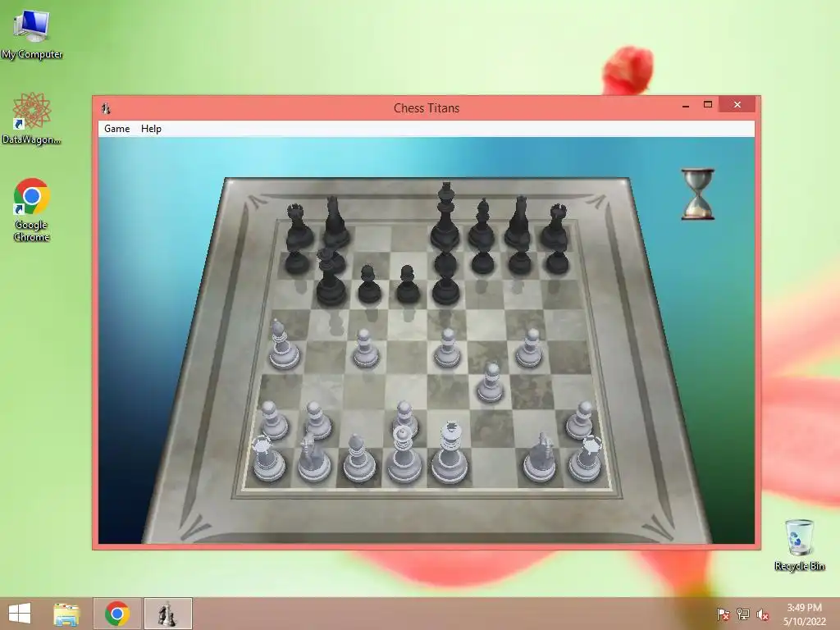Select the white pawn in front of the right white rook
Image resolution: width=840 pixels, height=630 pixels.
[580, 421]
